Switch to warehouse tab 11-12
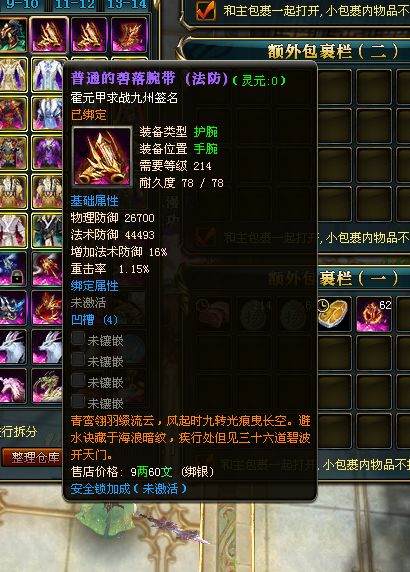This screenshot has width=410, height=572. tap(75, 5)
